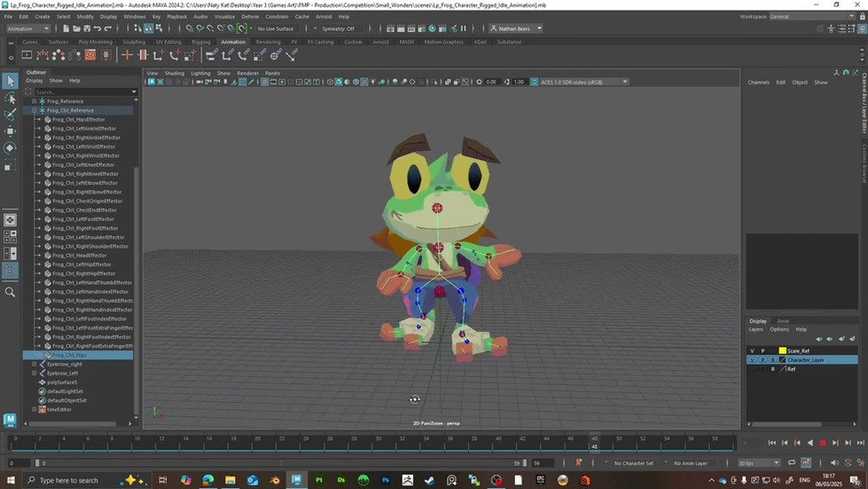Toggle the R box on the Ref layer
Screen dimensions: 868x489
tap(773, 369)
